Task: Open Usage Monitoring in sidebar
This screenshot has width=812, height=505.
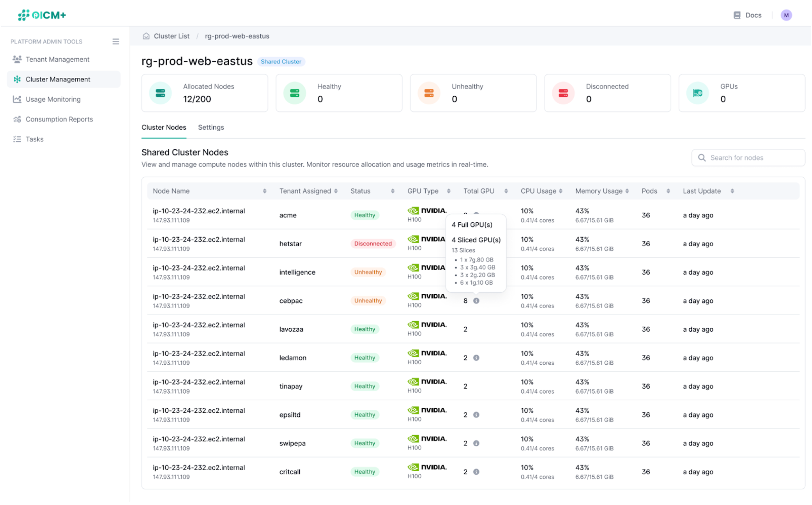Action: (x=53, y=99)
